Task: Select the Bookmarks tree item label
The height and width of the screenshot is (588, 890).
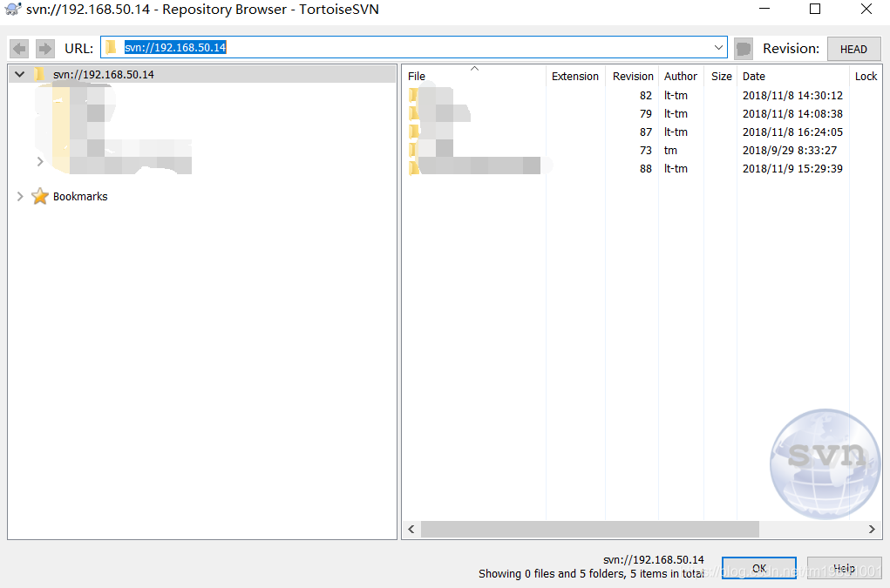Action: (80, 196)
